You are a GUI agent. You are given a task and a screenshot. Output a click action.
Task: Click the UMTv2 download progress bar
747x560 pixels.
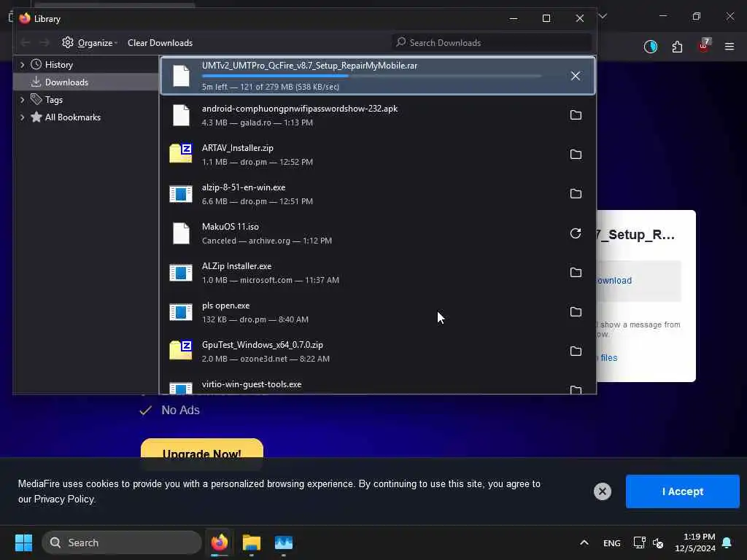pos(371,76)
